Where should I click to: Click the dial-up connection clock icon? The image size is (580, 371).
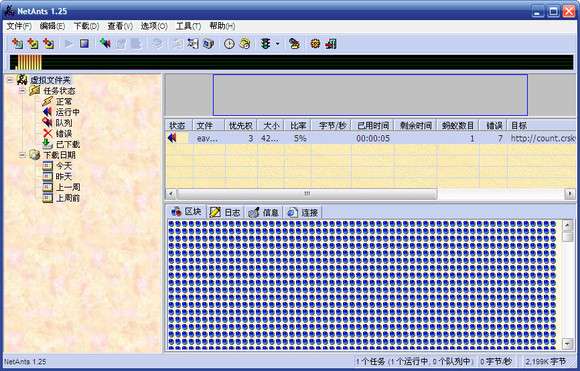pyautogui.click(x=245, y=44)
